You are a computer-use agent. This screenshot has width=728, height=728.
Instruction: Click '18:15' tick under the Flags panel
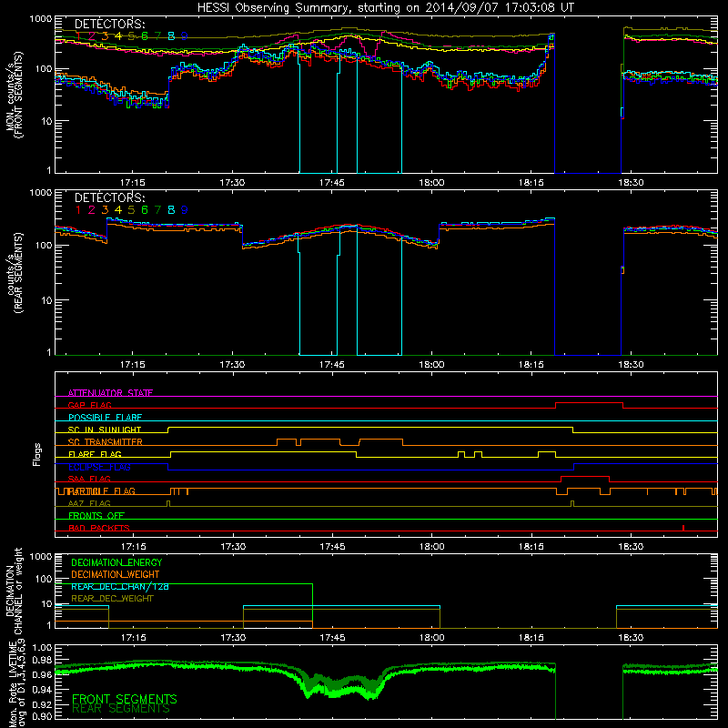coord(531,547)
